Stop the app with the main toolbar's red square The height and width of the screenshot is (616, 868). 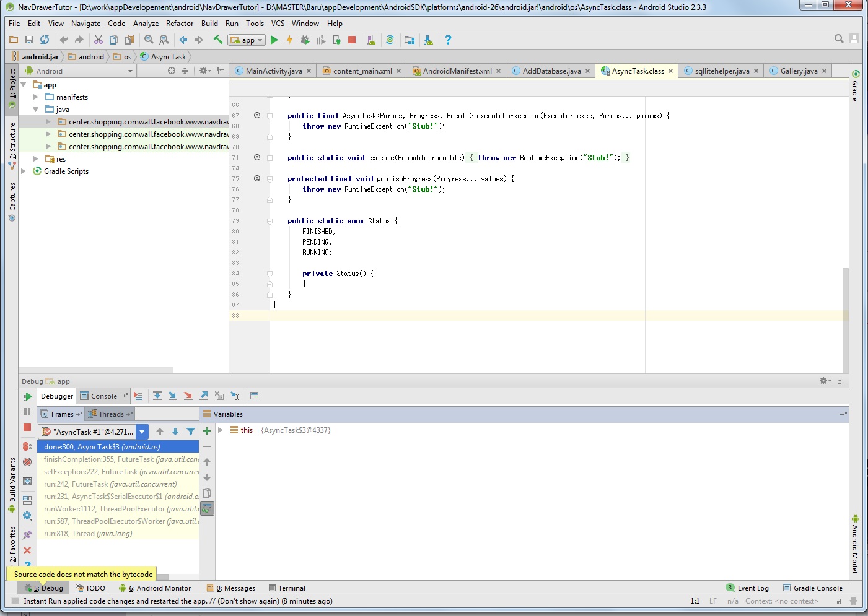(352, 40)
